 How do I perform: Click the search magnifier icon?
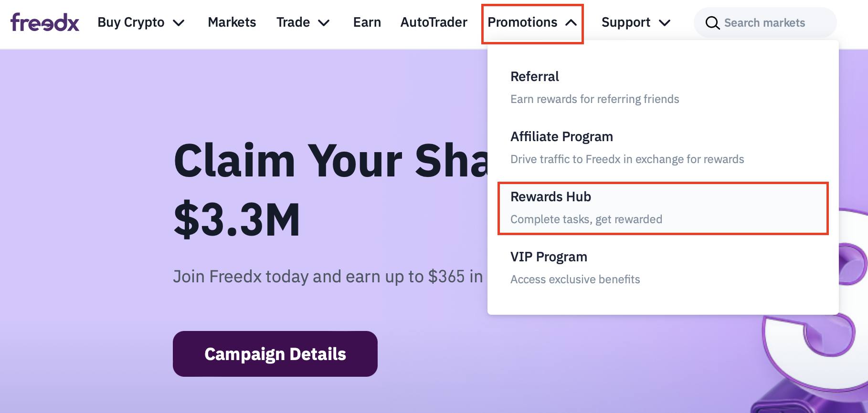pyautogui.click(x=712, y=23)
